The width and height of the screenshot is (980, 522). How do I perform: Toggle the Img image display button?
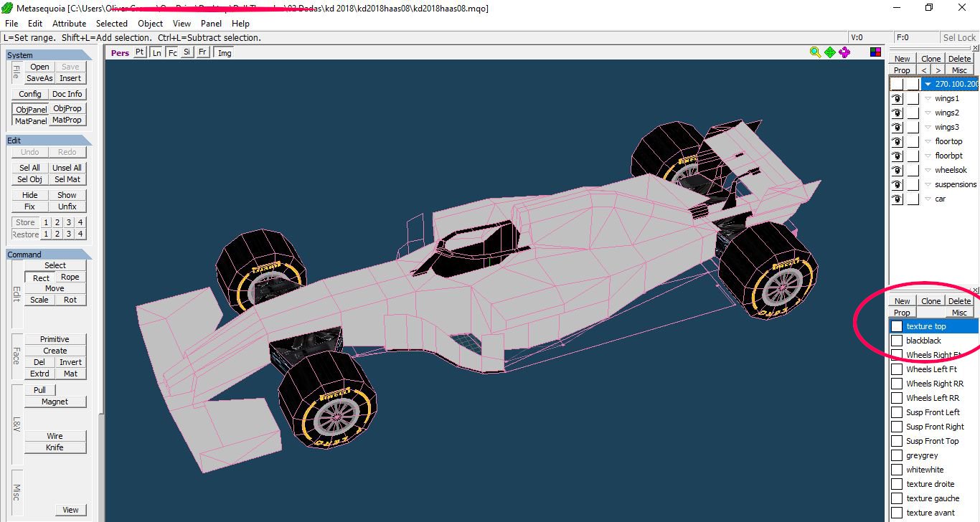pyautogui.click(x=225, y=53)
